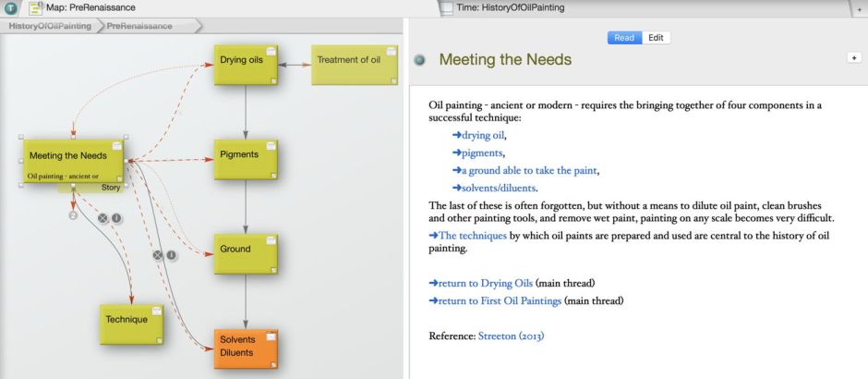The width and height of the screenshot is (868, 379).
Task: Click the note badge circle beside Meeting the Needs title
Action: [420, 60]
